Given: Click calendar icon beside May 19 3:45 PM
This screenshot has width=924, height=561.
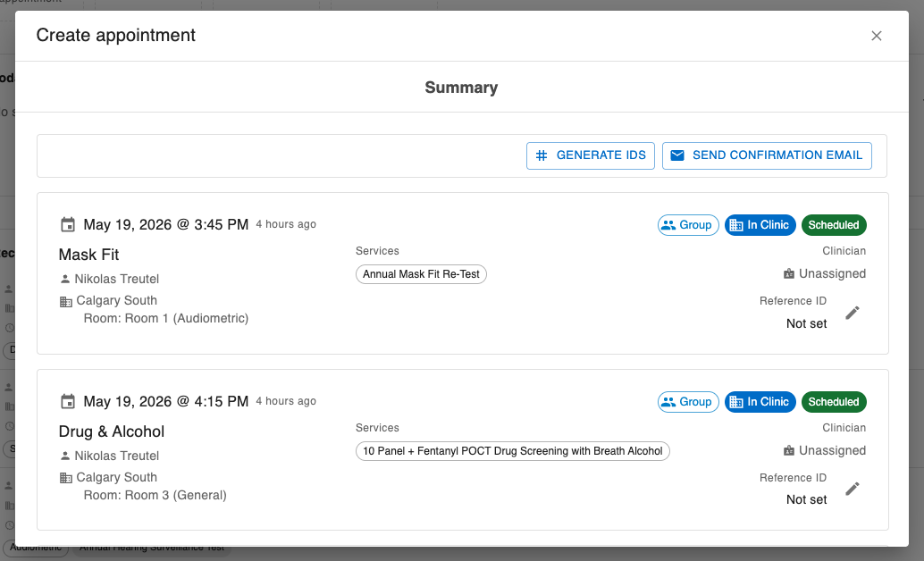Looking at the screenshot, I should (68, 224).
